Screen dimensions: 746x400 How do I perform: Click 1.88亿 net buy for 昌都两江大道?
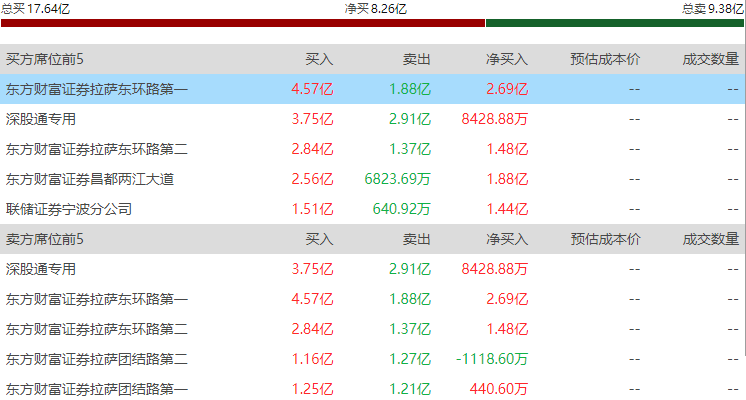(507, 179)
